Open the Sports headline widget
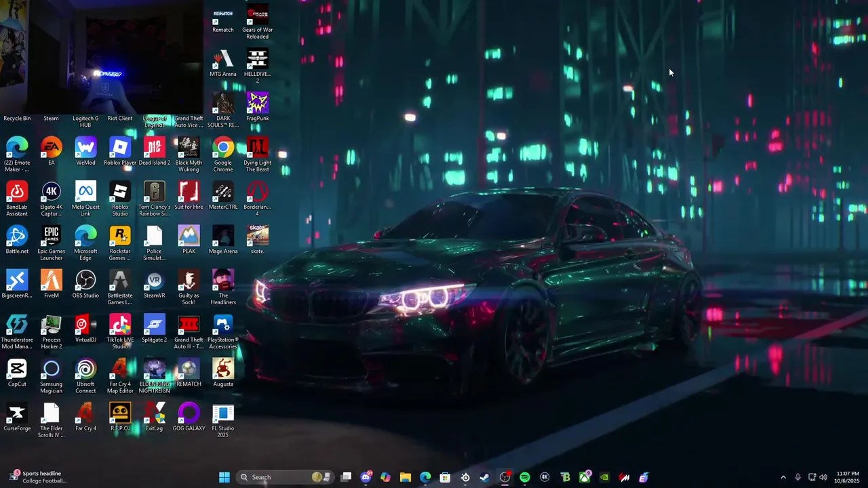Screen dimensions: 868x488 (x=37, y=477)
